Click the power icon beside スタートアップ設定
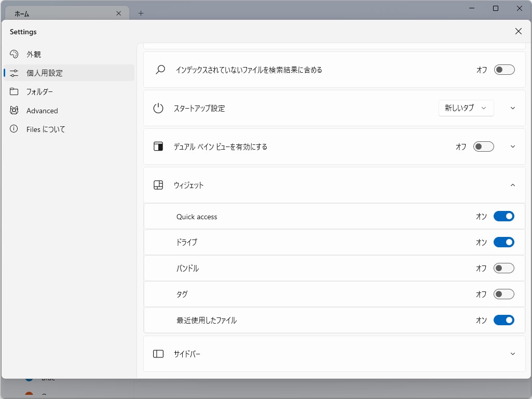Viewport: 532px width, 399px height. pos(158,108)
